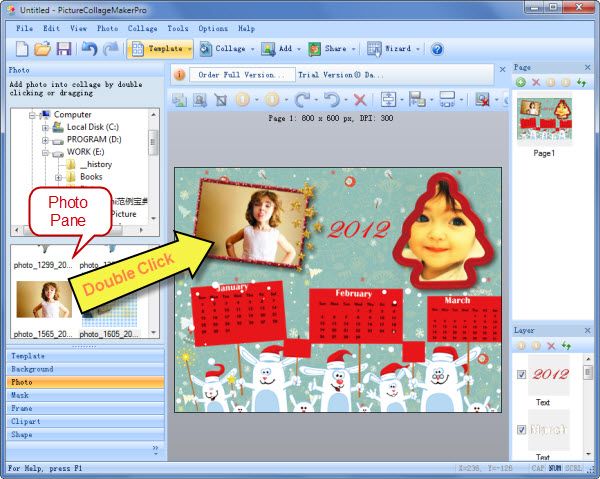Open the Collage button dropdown arrow
Viewport: 600px width, 479px height.
pyautogui.click(x=253, y=49)
